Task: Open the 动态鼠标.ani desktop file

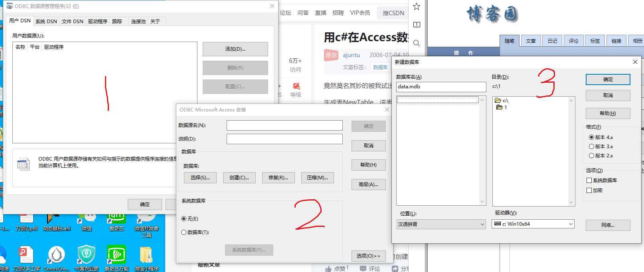Action: point(57,221)
